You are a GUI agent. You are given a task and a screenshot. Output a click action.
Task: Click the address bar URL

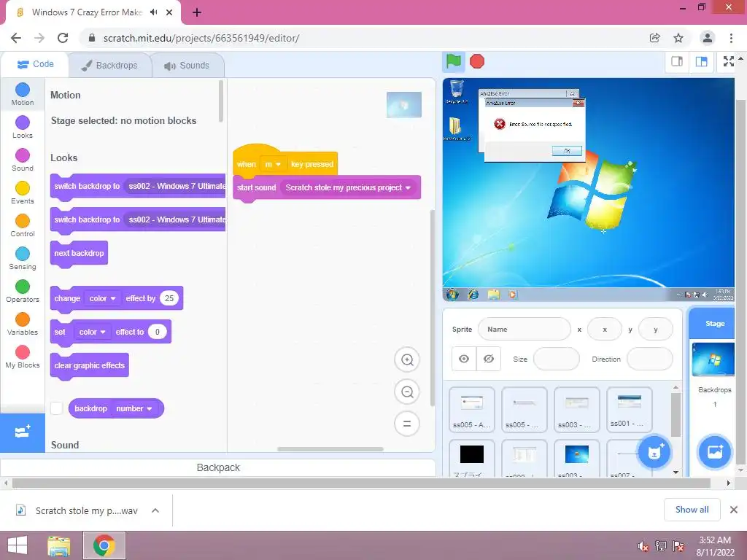[201, 38]
